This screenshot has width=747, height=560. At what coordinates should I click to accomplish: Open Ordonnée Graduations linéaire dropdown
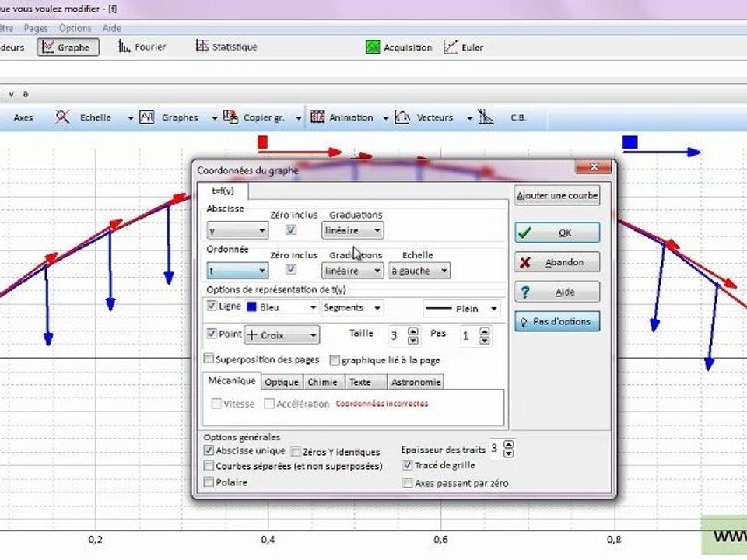pyautogui.click(x=352, y=271)
